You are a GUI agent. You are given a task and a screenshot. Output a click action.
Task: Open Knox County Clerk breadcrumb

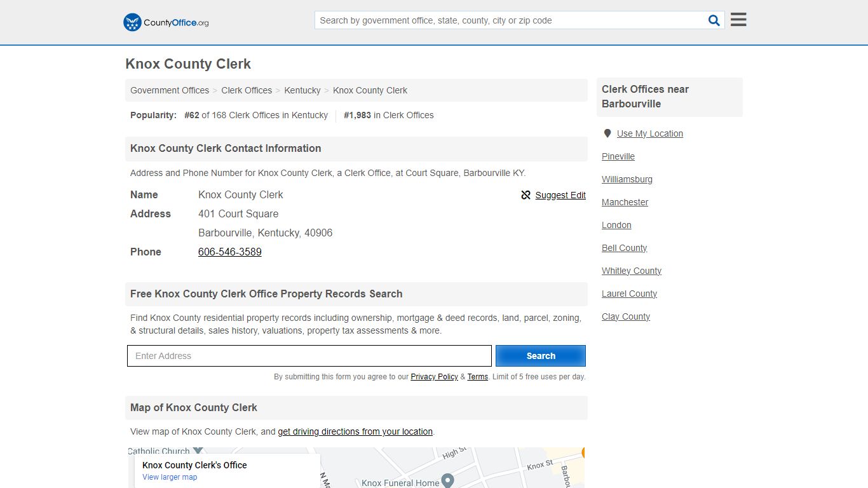(x=370, y=90)
